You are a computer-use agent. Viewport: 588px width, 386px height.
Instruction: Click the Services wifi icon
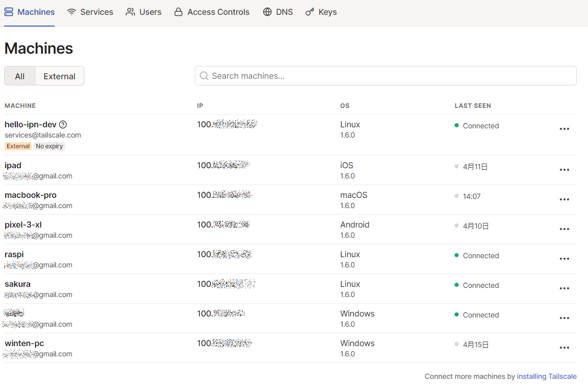coord(71,12)
